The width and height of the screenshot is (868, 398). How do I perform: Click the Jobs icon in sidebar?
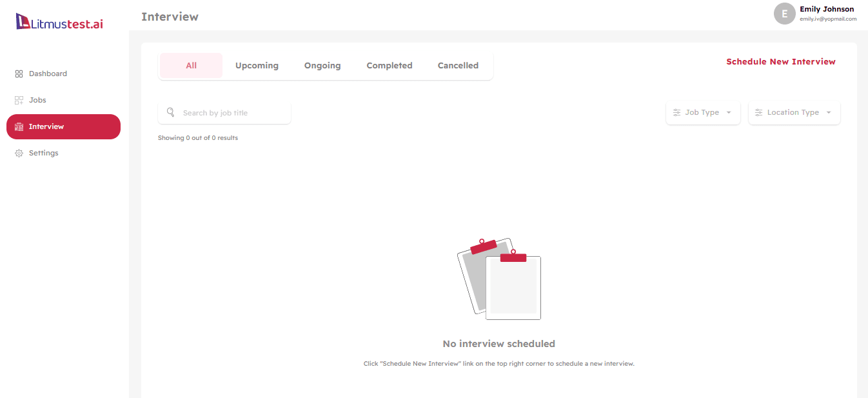click(19, 100)
